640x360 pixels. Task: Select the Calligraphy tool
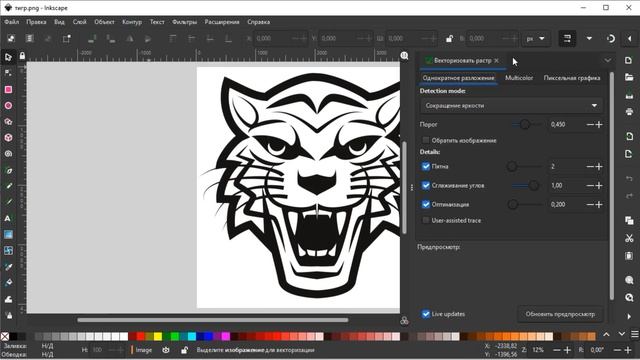pos(8,202)
